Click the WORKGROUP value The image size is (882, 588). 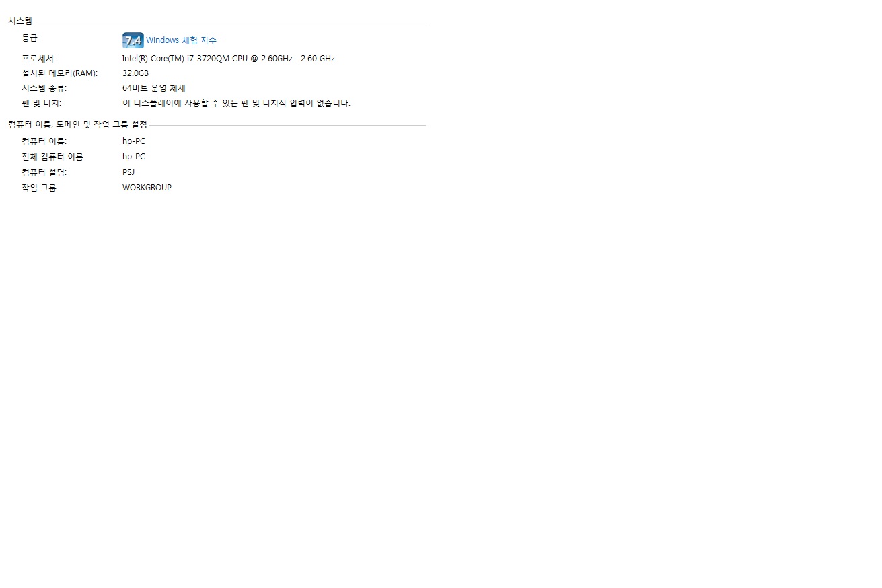coord(147,188)
